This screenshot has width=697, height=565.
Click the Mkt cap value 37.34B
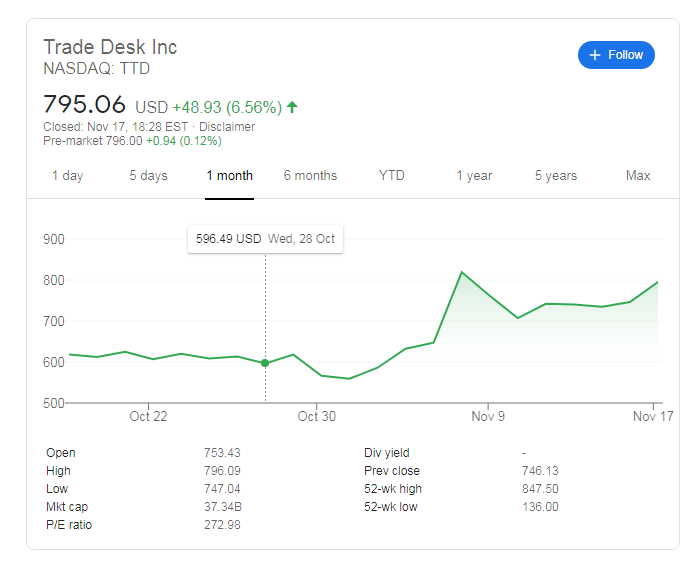(x=223, y=507)
